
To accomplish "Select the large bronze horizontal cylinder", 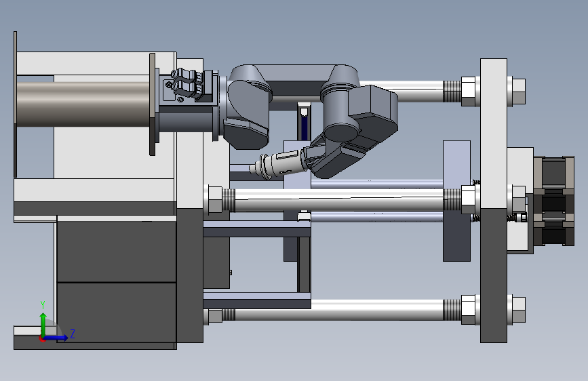I will click(83, 104).
